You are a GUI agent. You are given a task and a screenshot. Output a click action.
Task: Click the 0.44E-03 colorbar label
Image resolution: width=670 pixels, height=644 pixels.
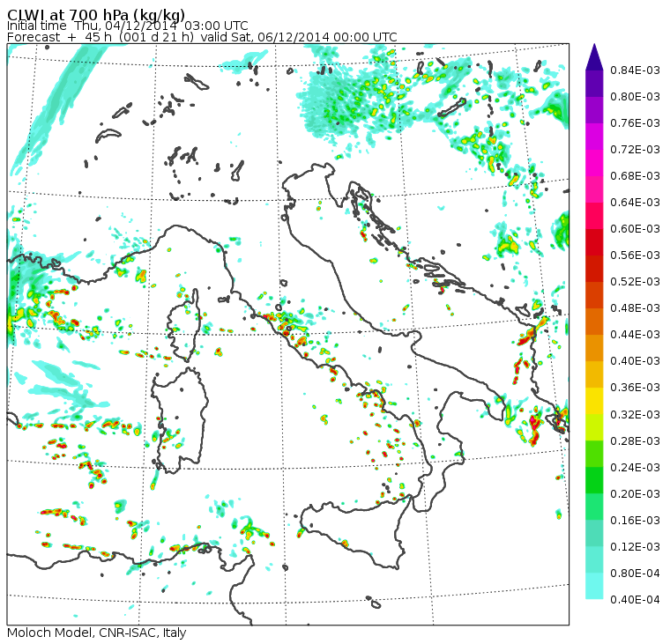pos(635,335)
